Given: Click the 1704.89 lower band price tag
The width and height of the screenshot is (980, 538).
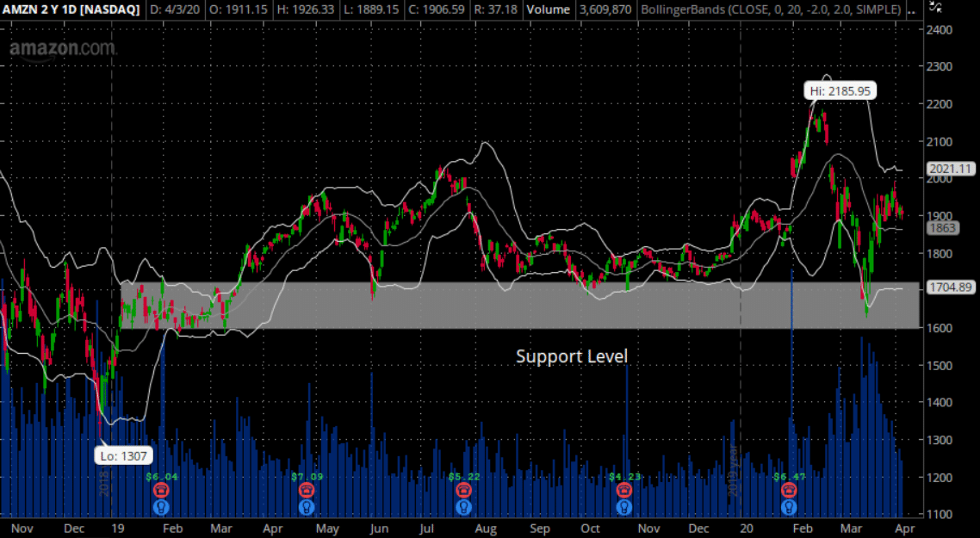Looking at the screenshot, I should [x=950, y=288].
